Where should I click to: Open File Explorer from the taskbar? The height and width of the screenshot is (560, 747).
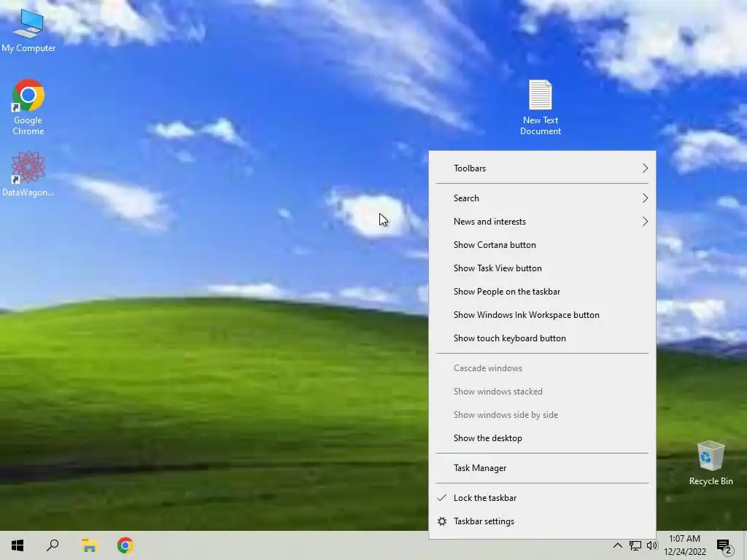[89, 545]
